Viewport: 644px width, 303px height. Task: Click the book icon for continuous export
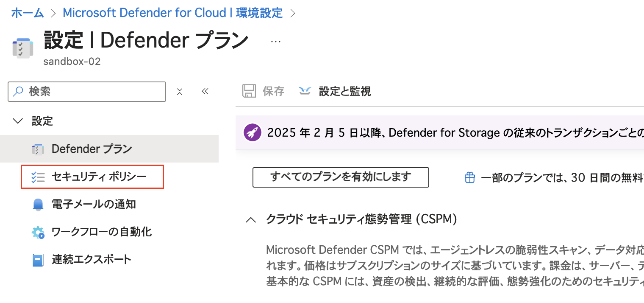point(38,260)
